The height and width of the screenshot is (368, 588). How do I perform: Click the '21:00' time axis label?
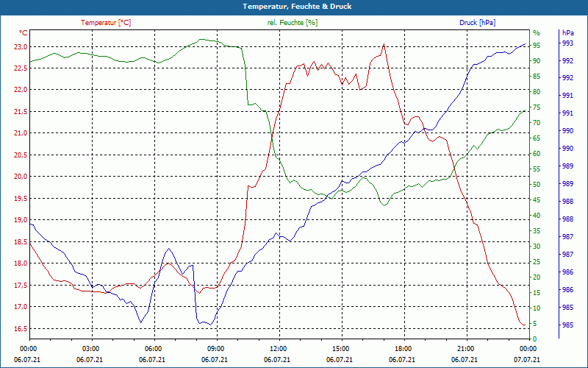click(x=466, y=348)
